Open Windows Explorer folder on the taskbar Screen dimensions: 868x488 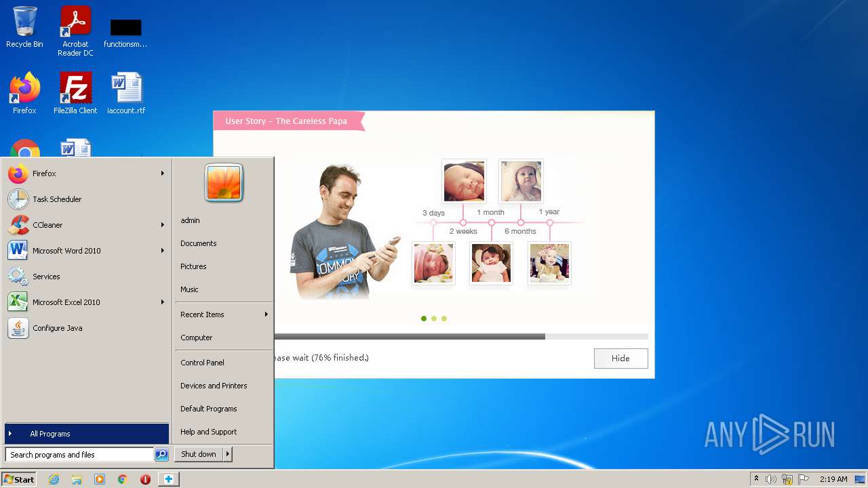pyautogui.click(x=77, y=479)
